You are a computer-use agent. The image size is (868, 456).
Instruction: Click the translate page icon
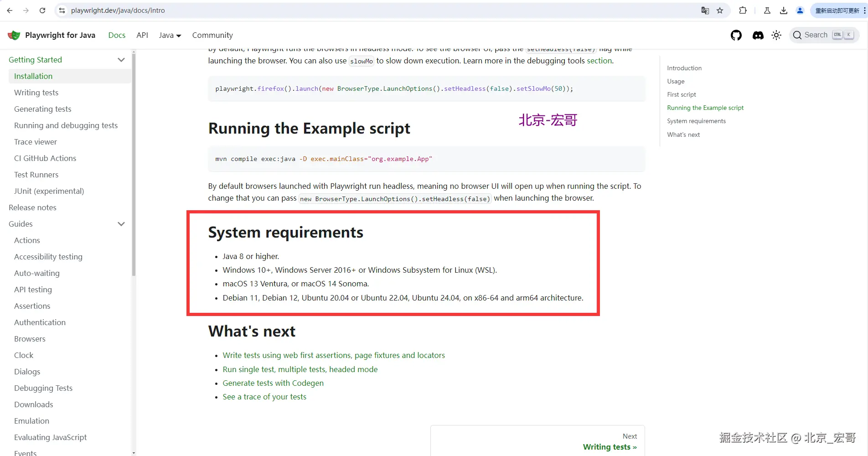(x=705, y=10)
